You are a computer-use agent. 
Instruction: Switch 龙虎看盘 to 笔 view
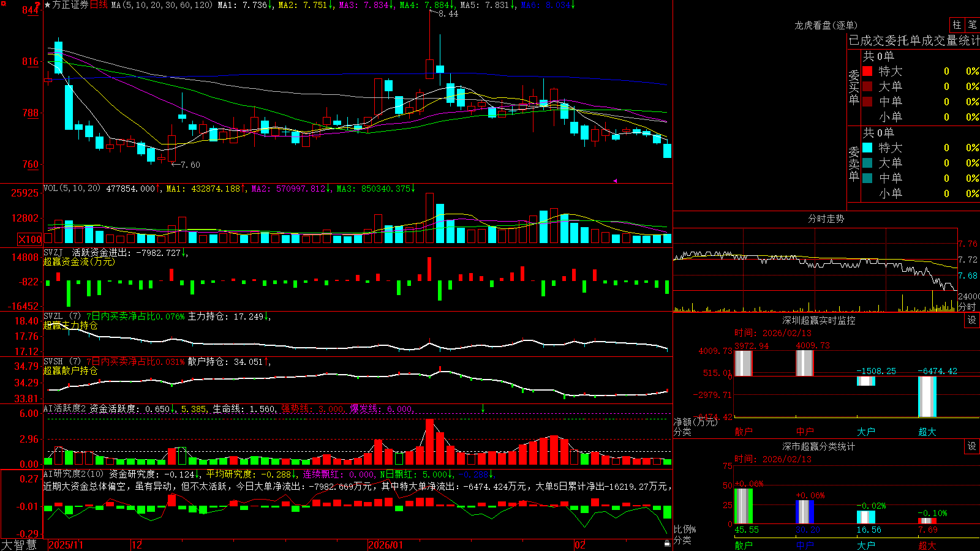point(973,25)
